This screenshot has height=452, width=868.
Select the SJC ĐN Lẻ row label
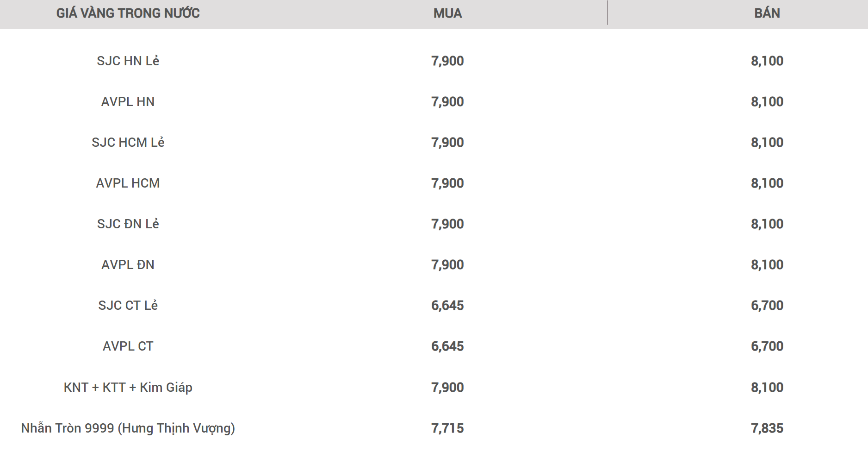tap(128, 224)
